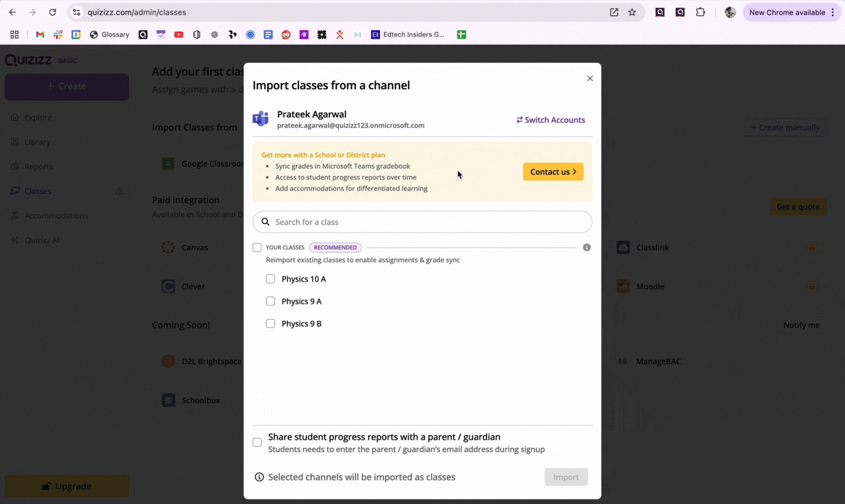Open Glossary bookmark

click(x=109, y=34)
